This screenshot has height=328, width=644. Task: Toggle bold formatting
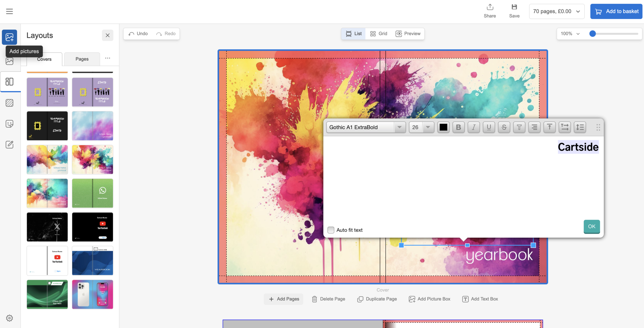(458, 127)
